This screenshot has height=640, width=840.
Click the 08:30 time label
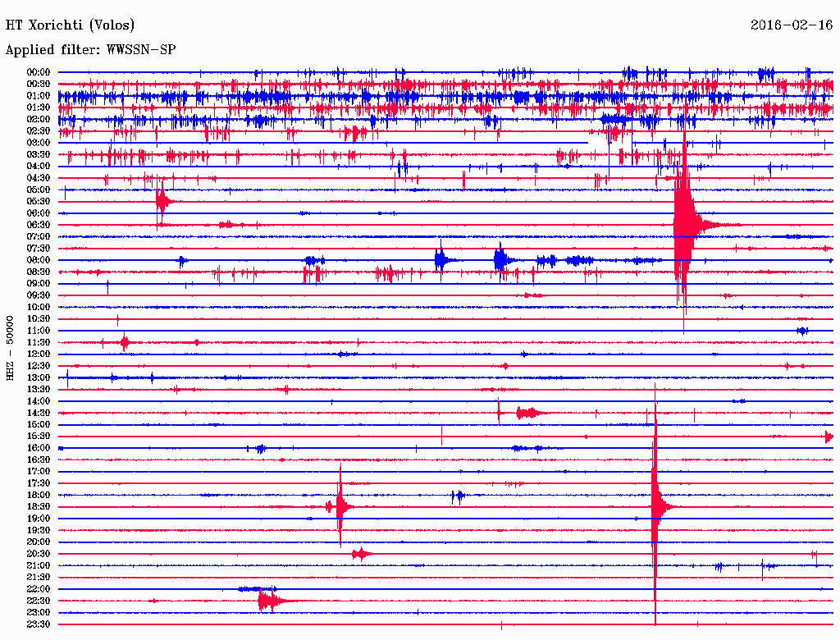coord(39,272)
